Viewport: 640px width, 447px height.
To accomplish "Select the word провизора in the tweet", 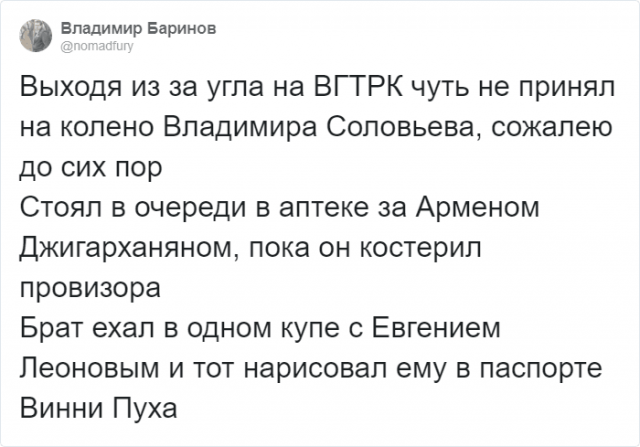I will (x=90, y=289).
